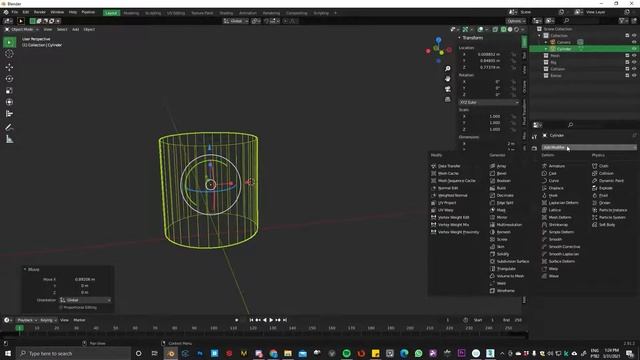Select the Rotate tool in left toolbar
640x360 pixels.
[9, 78]
